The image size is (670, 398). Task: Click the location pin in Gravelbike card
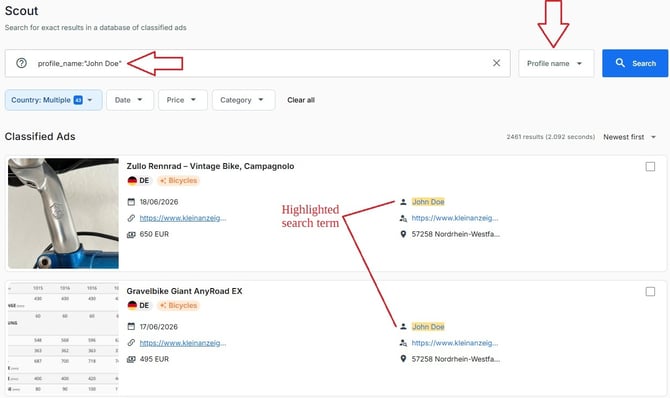point(403,359)
